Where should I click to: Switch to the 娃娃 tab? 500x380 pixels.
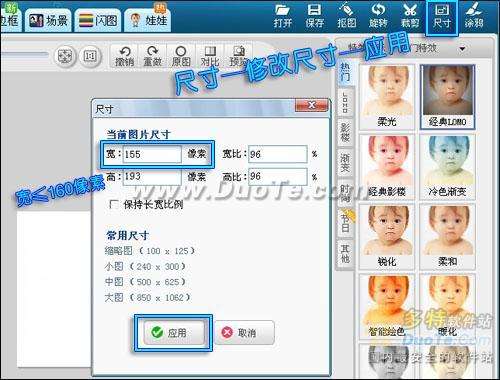pyautogui.click(x=148, y=21)
